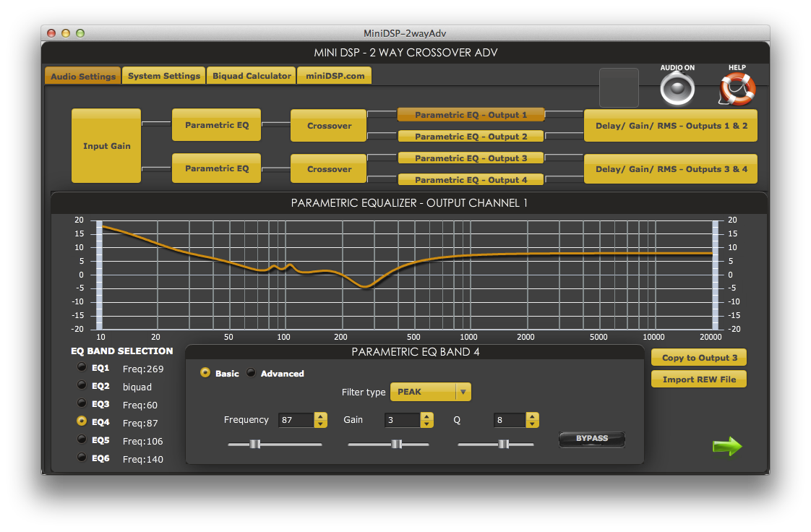Decrease Gain with the down stepper arrow
811x532 pixels.
(426, 424)
